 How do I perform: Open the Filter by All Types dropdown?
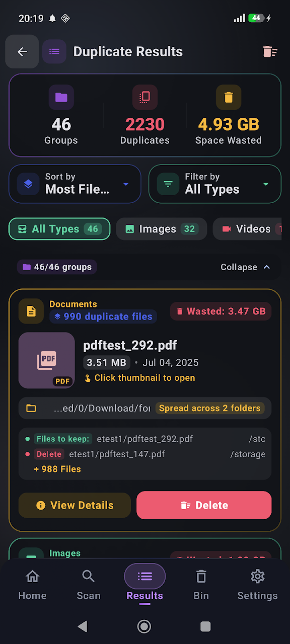click(x=215, y=184)
